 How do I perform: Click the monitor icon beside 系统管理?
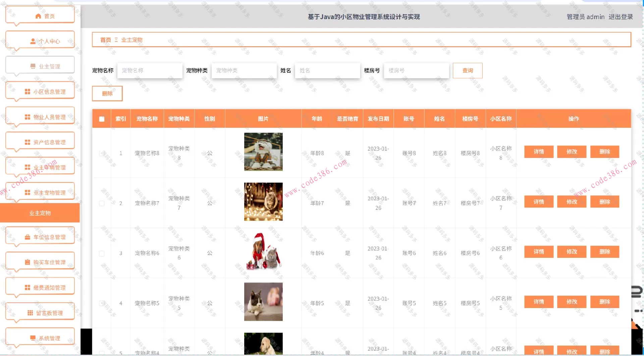(x=33, y=338)
